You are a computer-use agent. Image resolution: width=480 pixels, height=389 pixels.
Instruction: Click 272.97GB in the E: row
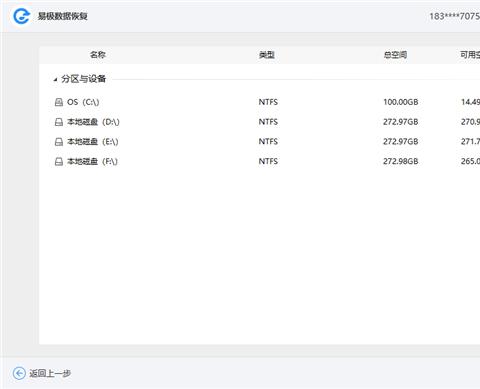(401, 142)
